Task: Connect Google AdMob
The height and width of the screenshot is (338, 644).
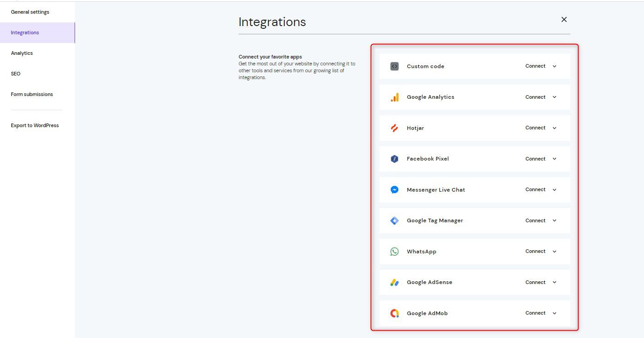Action: [x=535, y=313]
